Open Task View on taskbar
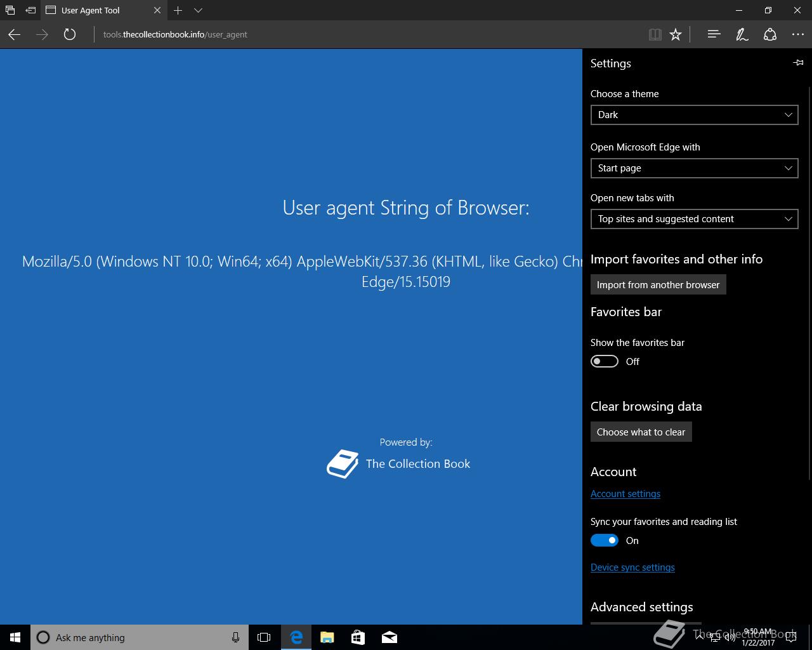Viewport: 812px width, 650px height. coord(264,637)
